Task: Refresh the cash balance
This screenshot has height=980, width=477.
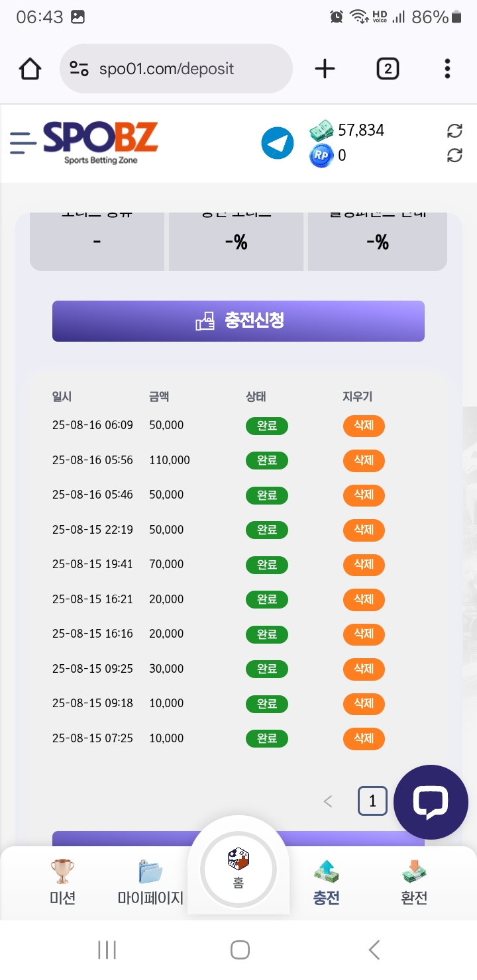Action: (x=454, y=130)
